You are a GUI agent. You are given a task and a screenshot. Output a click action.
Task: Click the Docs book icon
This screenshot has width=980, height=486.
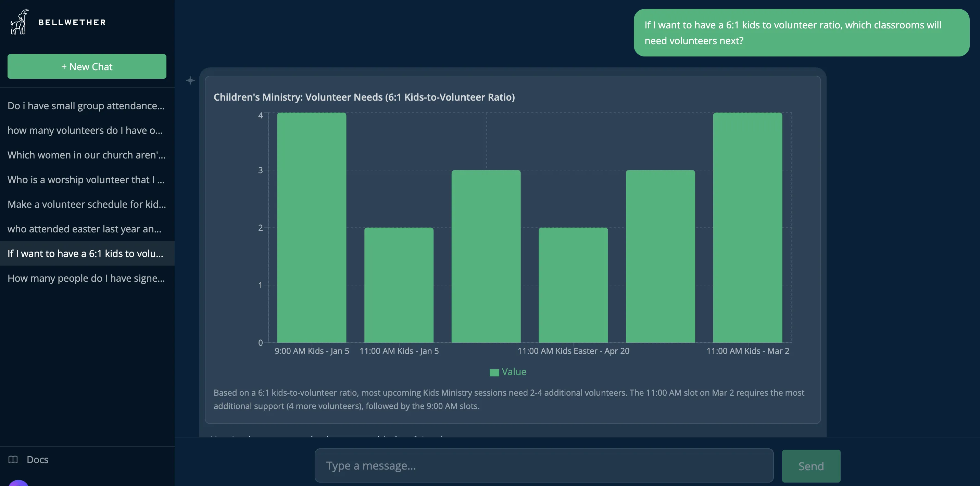pyautogui.click(x=14, y=459)
